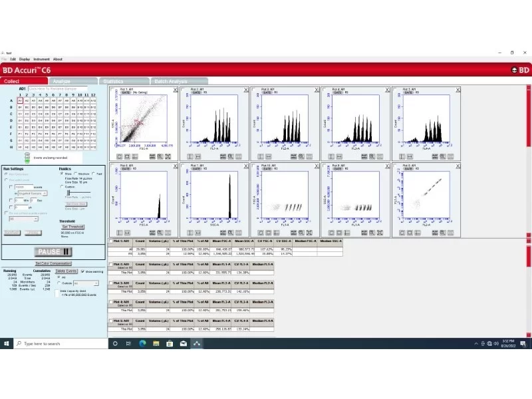
Task: Select vertical marker tool on FL3-A histogram, Plot 4
Action: [331, 156]
